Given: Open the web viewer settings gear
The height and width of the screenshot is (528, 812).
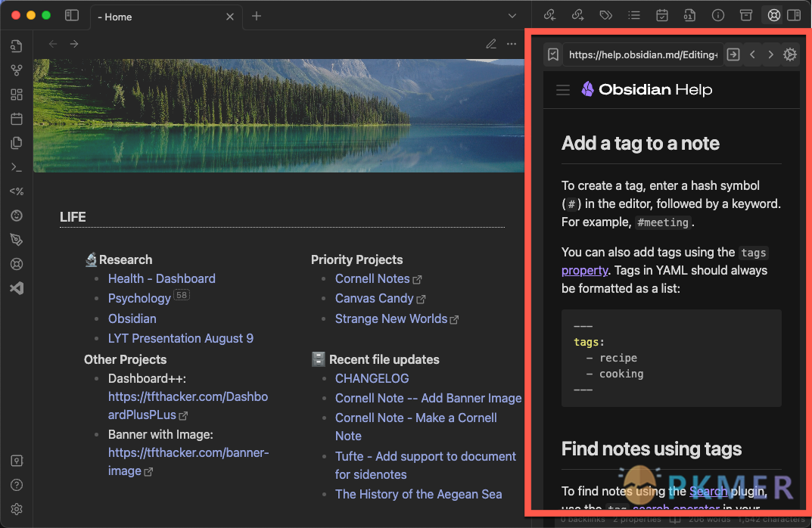Looking at the screenshot, I should (x=790, y=54).
